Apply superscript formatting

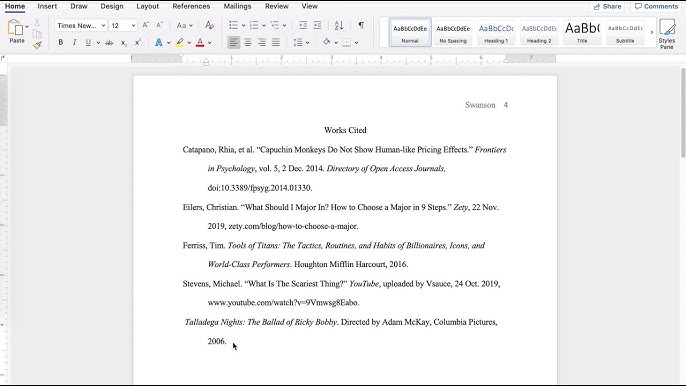coord(138,42)
